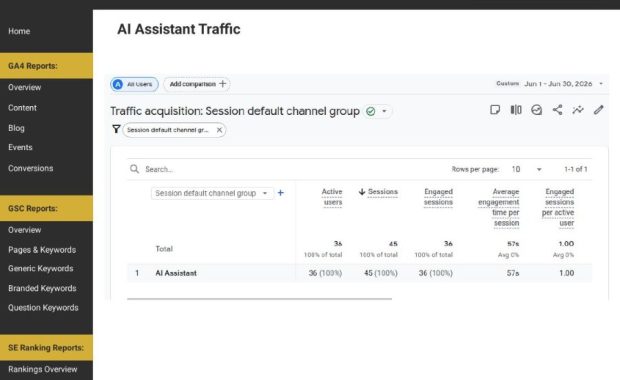620x380 pixels.
Task: Click the 1-1 of 1 pagination text
Action: tap(576, 169)
